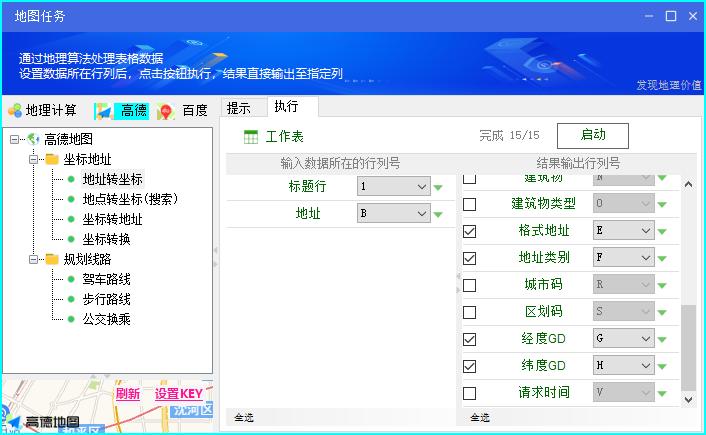Click the output list scrollbar thumb

point(688,348)
